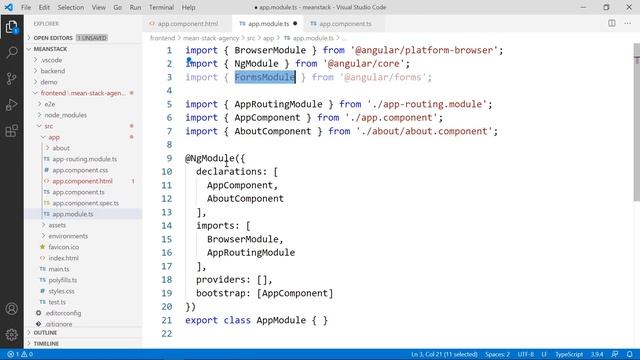The width and height of the screenshot is (640, 360).
Task: Click the errors and warnings status indicator
Action: tap(20, 354)
